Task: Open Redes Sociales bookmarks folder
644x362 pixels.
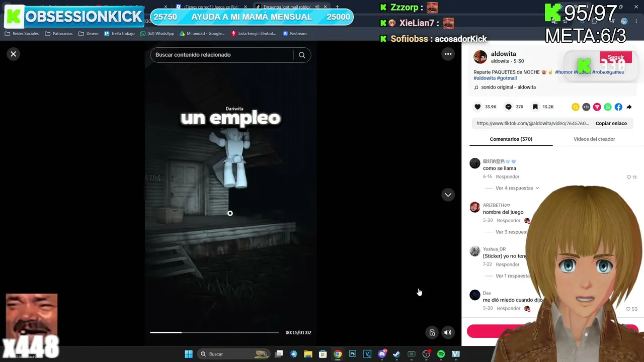Action: coord(22,34)
